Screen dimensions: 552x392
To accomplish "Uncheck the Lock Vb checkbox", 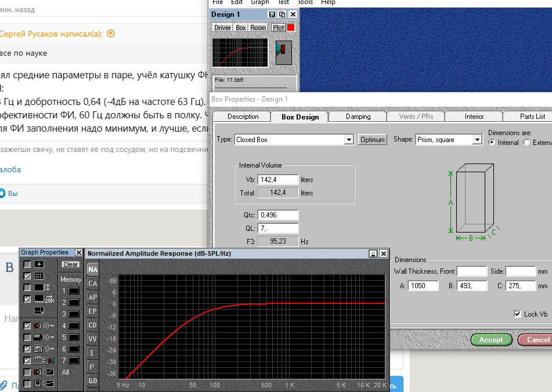I will 517,314.
